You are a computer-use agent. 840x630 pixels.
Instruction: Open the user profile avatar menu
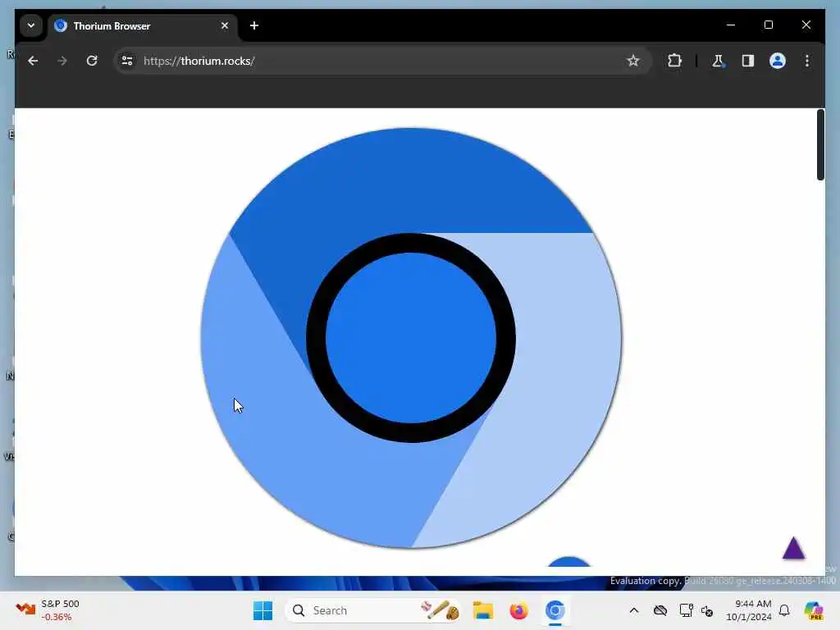click(x=778, y=61)
